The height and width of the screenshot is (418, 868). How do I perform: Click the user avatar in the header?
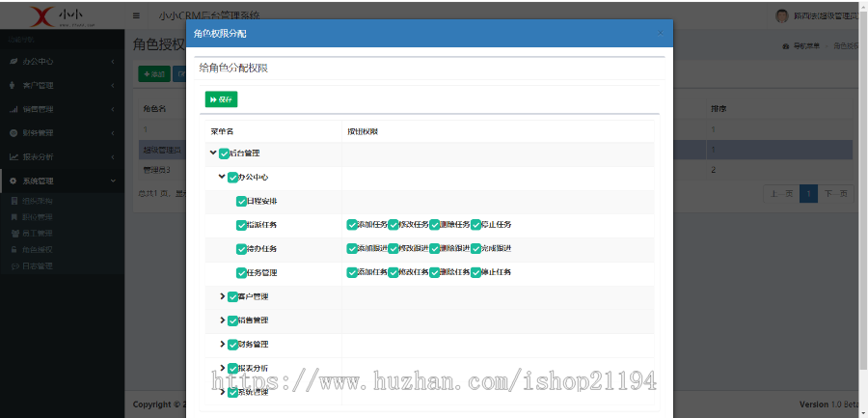781,15
